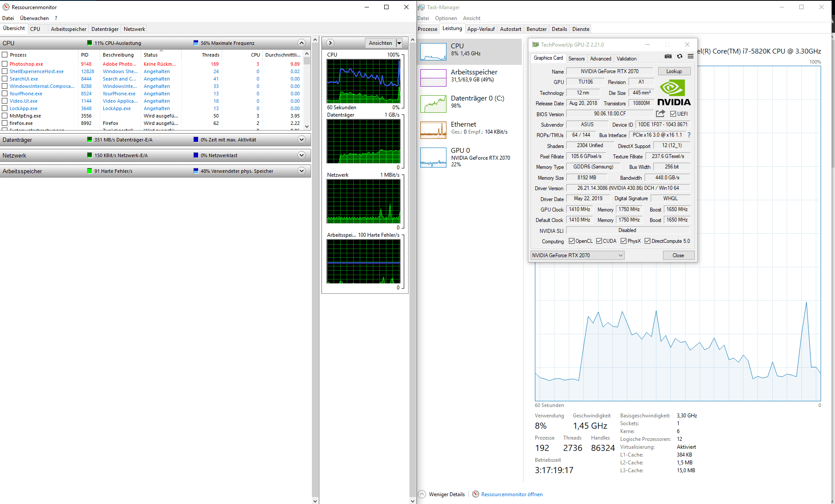The image size is (835, 504).
Task: Click the main pane vertical scrollbar down arrow
Action: point(315,501)
